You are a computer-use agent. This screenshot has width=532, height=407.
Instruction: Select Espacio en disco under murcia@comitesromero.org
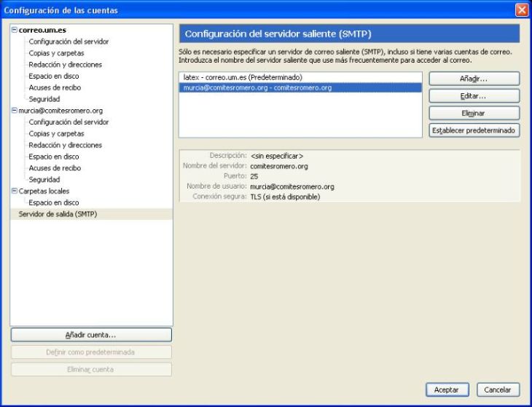[54, 157]
